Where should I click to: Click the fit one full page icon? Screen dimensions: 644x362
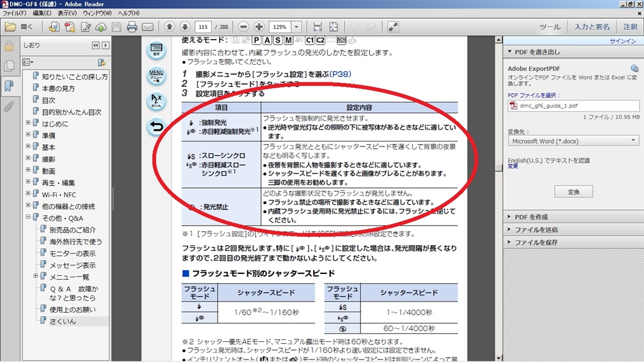(x=333, y=27)
